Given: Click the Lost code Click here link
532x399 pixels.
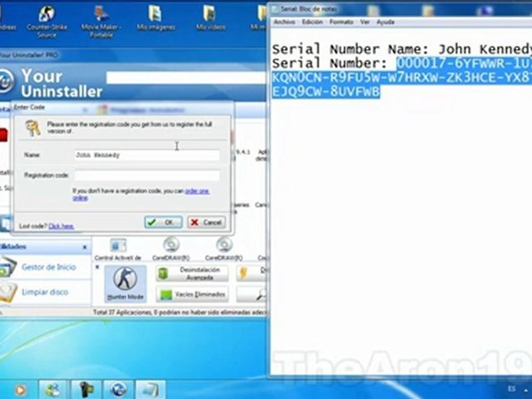Looking at the screenshot, I should click(x=61, y=226).
